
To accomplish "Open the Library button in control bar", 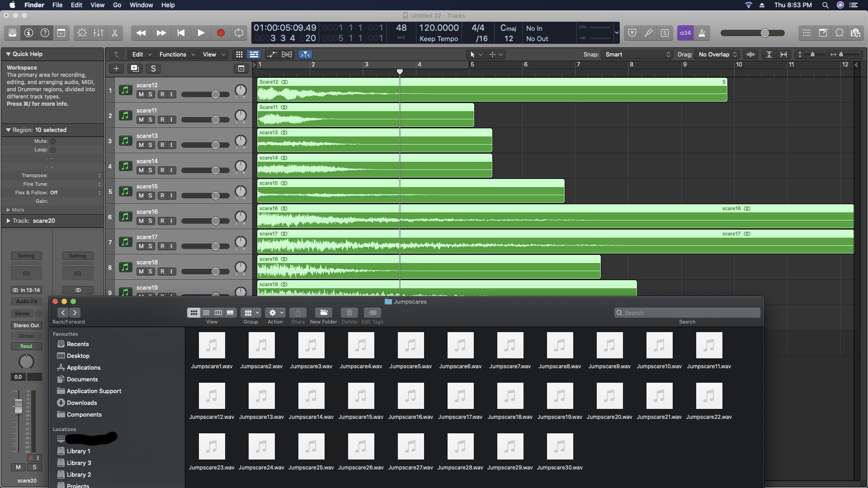I will (x=13, y=33).
